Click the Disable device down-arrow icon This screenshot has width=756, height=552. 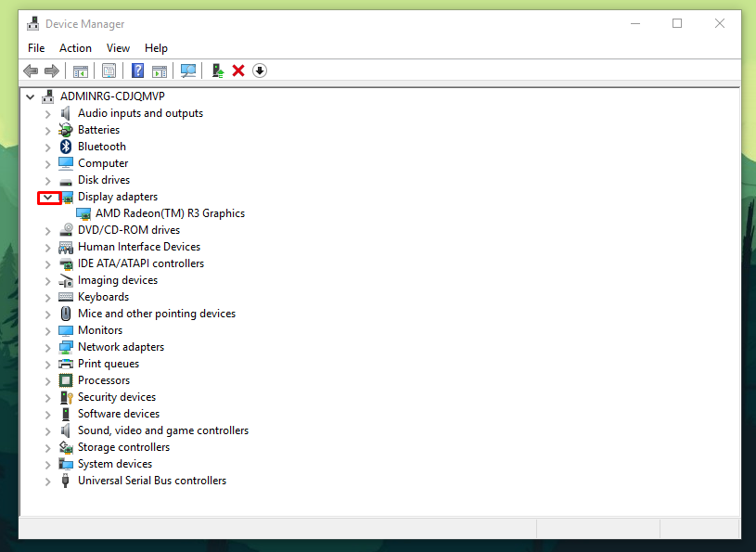point(260,71)
